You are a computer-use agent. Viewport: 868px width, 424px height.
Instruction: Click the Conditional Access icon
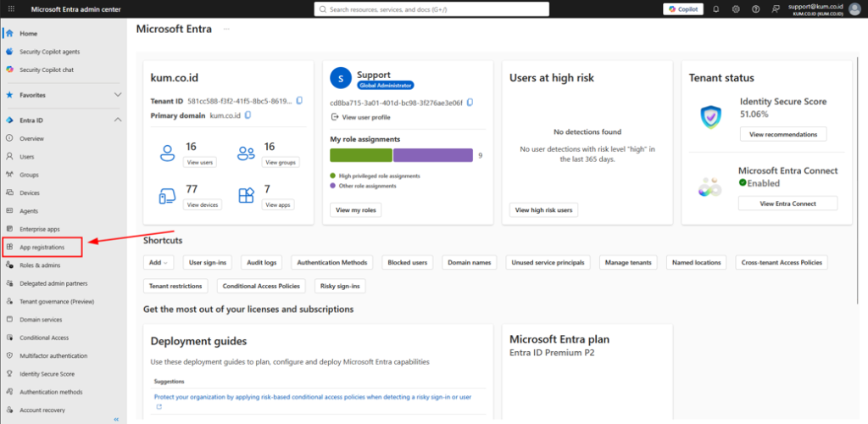(x=9, y=338)
